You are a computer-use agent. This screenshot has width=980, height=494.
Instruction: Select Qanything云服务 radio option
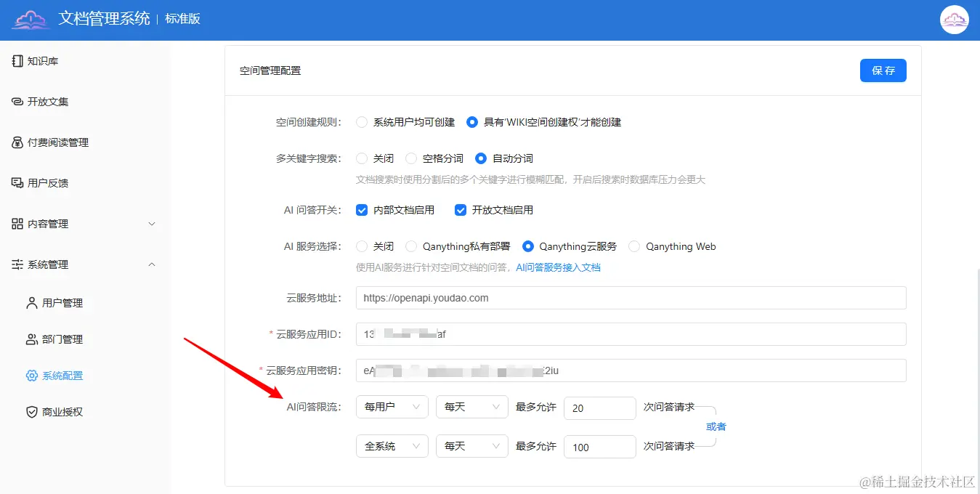(x=528, y=246)
